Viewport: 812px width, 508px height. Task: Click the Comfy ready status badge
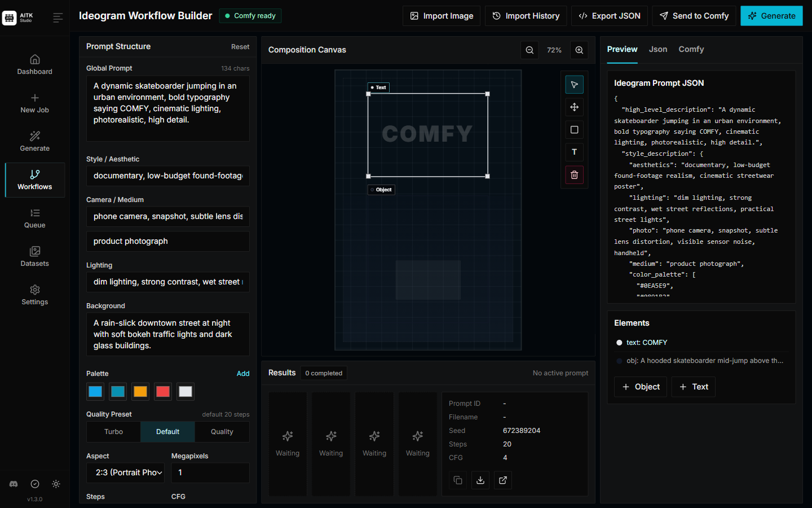250,16
